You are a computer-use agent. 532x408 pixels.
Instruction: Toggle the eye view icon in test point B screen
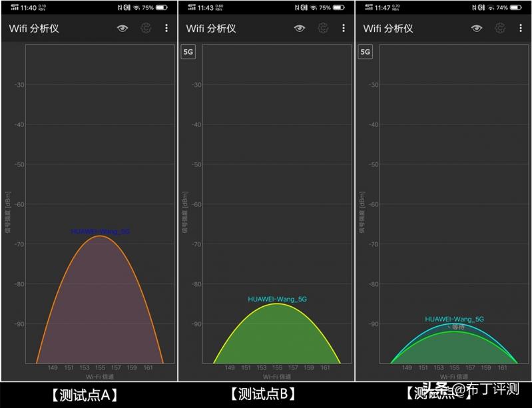coord(299,29)
